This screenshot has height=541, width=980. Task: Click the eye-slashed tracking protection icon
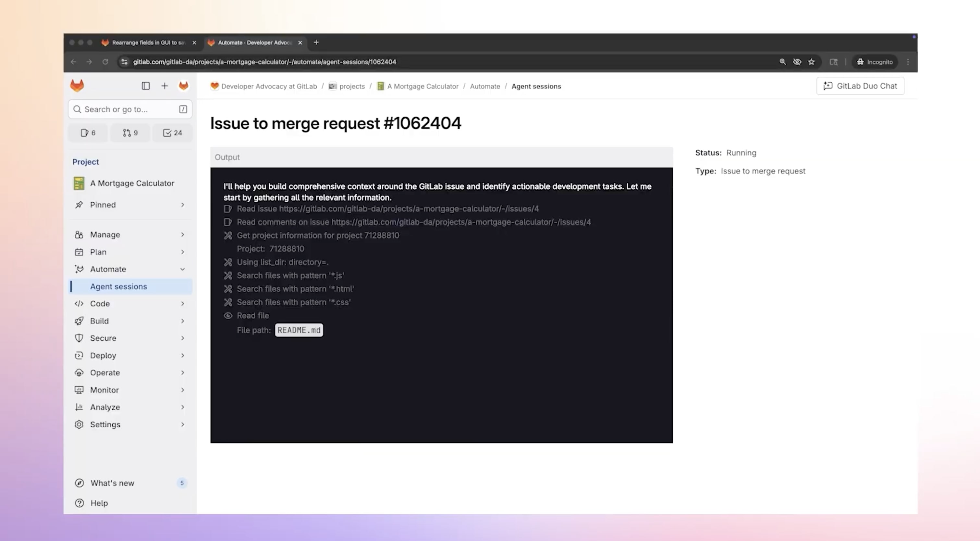pyautogui.click(x=797, y=62)
